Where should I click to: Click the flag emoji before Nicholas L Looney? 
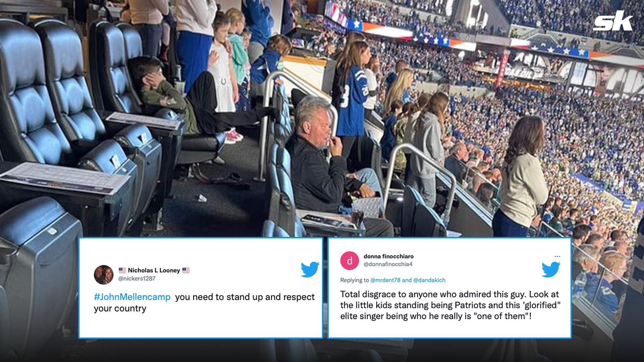click(x=122, y=270)
